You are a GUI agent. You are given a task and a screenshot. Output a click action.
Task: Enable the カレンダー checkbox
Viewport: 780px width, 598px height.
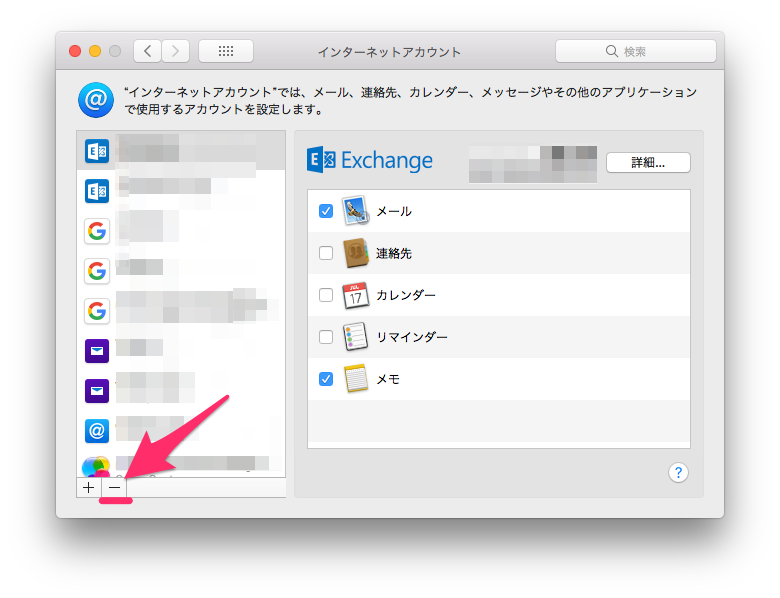coord(326,295)
